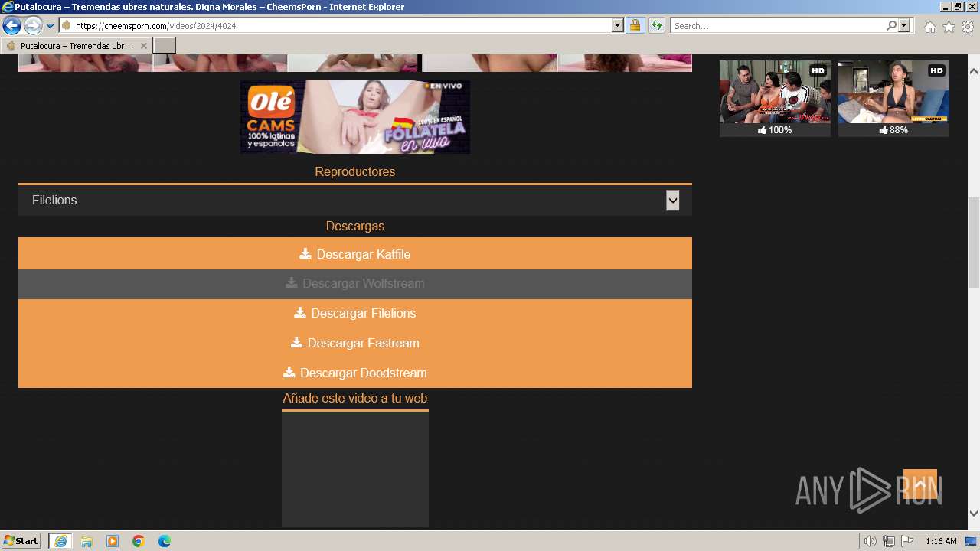
Task: Click the volume speaker tray icon
Action: click(871, 541)
